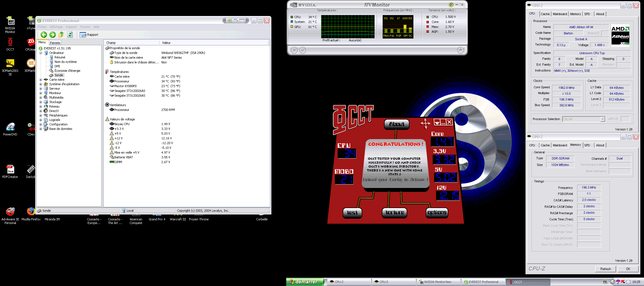Switch to Favoris tab in EVEREST left panel
Image resolution: width=644 pixels, height=286 pixels.
tap(55, 43)
